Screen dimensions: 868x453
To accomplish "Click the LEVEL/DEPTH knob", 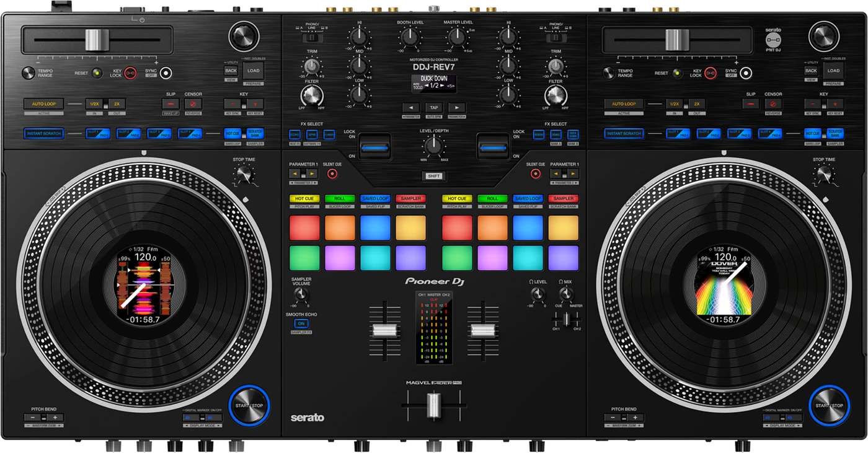I will pos(433,146).
